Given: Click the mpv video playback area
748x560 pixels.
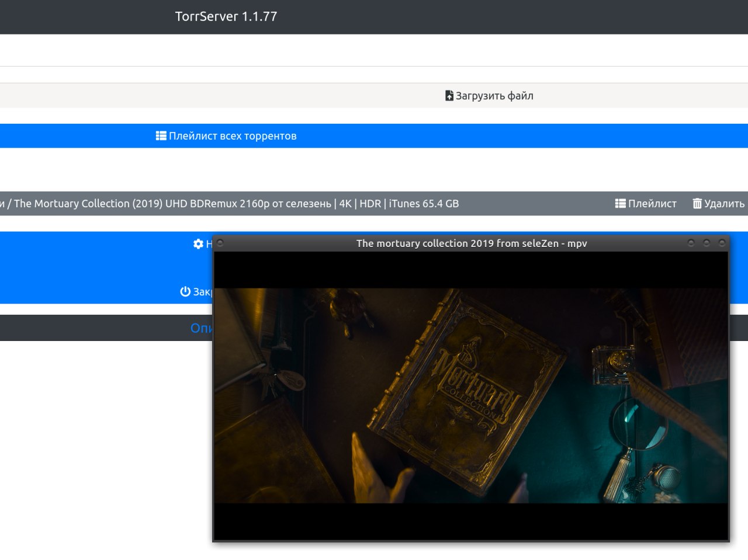Looking at the screenshot, I should coord(471,396).
